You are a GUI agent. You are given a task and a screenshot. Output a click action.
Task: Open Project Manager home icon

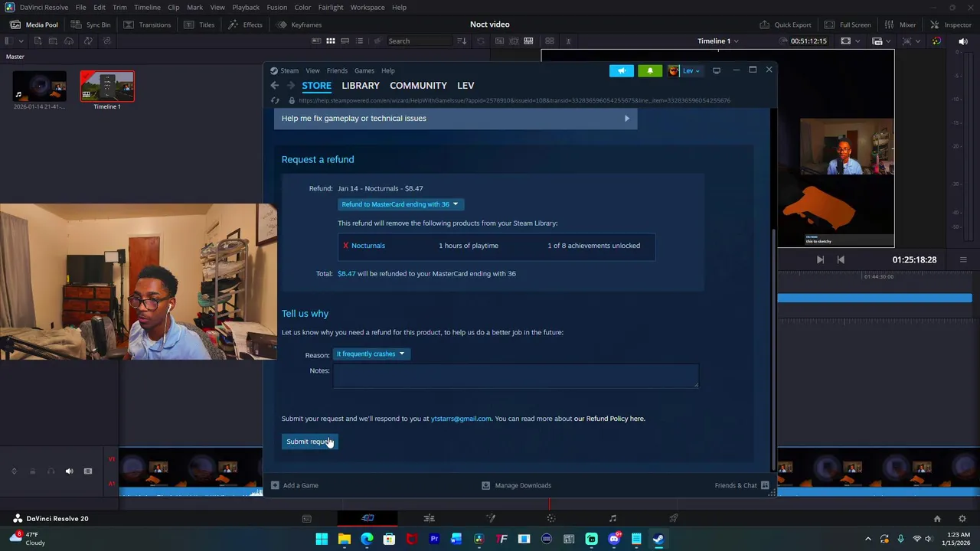[x=937, y=518]
